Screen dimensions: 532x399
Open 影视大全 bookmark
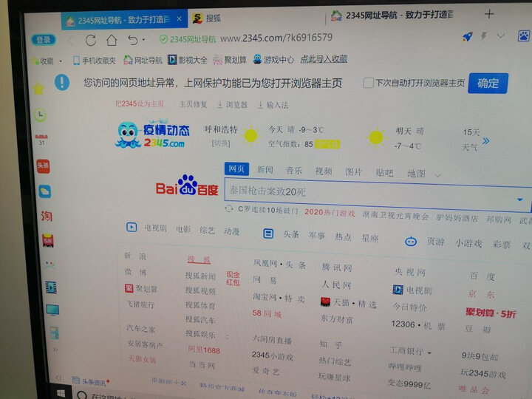(188, 60)
